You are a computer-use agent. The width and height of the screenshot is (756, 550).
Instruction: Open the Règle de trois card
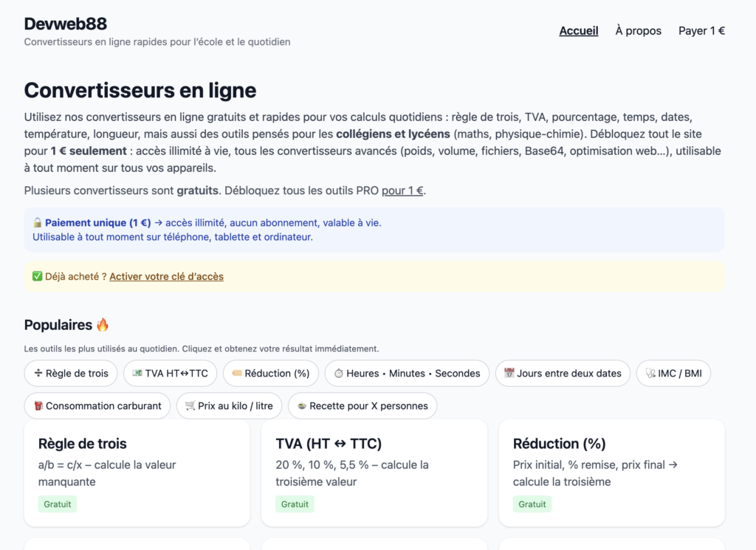pyautogui.click(x=137, y=472)
